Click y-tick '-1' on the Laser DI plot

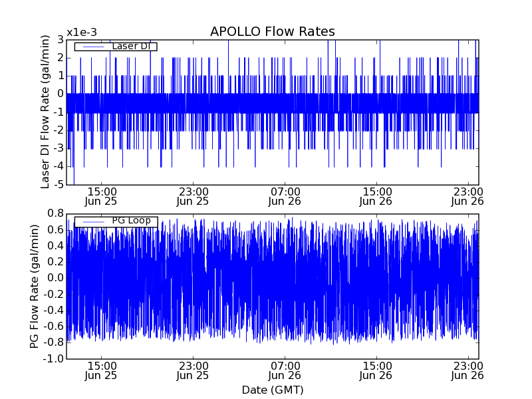(59, 112)
